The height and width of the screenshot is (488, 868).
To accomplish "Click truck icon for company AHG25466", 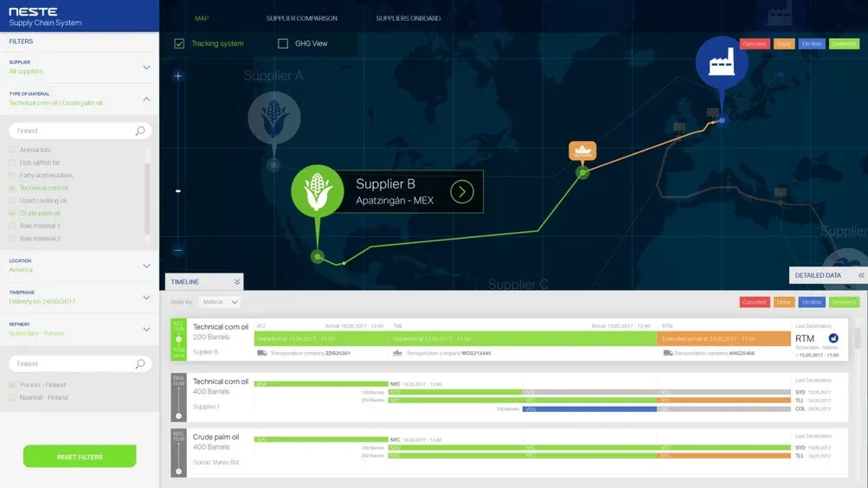I will click(x=668, y=353).
